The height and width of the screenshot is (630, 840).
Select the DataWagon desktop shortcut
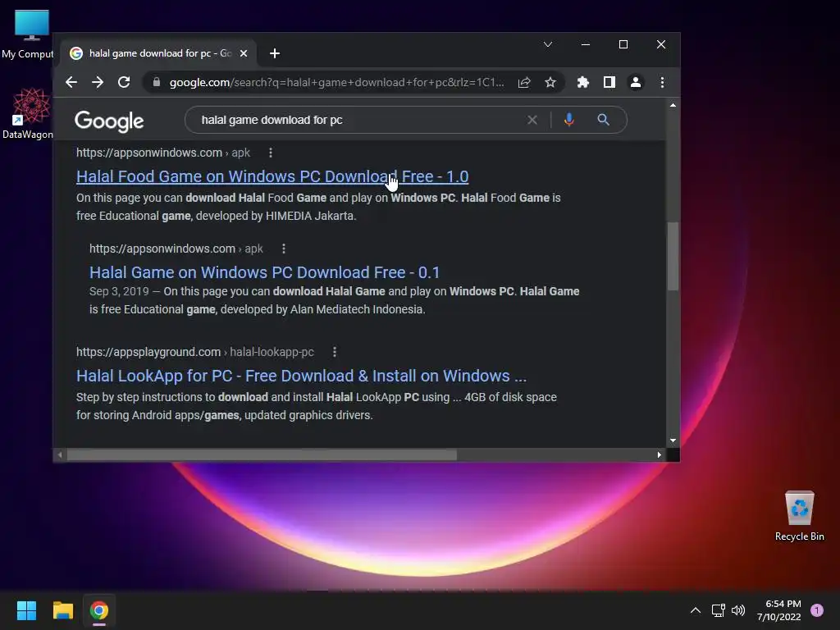click(x=28, y=113)
